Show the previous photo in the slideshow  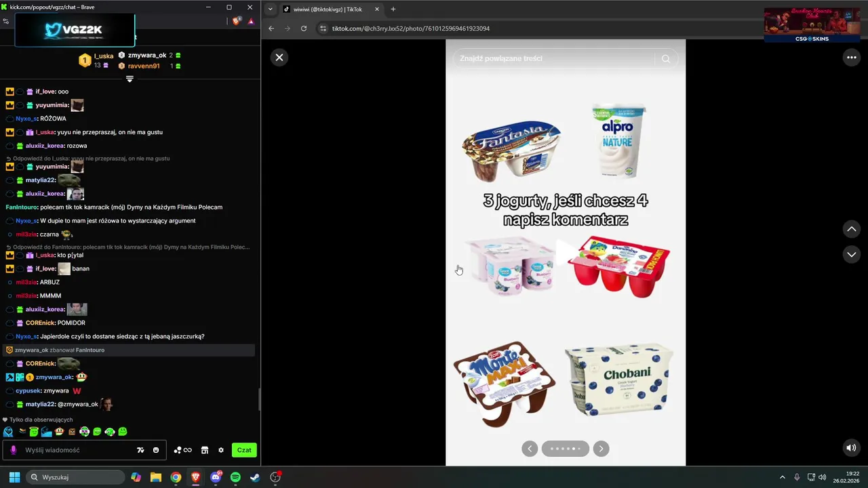tap(530, 449)
